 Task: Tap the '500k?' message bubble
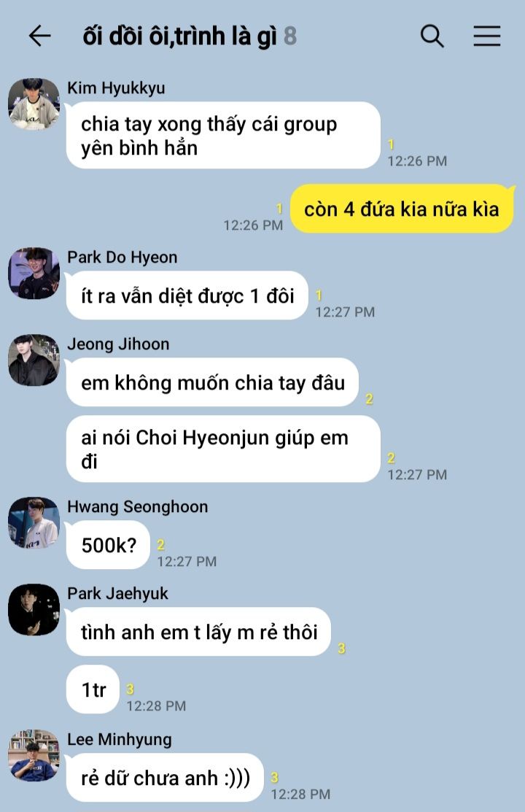click(x=108, y=545)
